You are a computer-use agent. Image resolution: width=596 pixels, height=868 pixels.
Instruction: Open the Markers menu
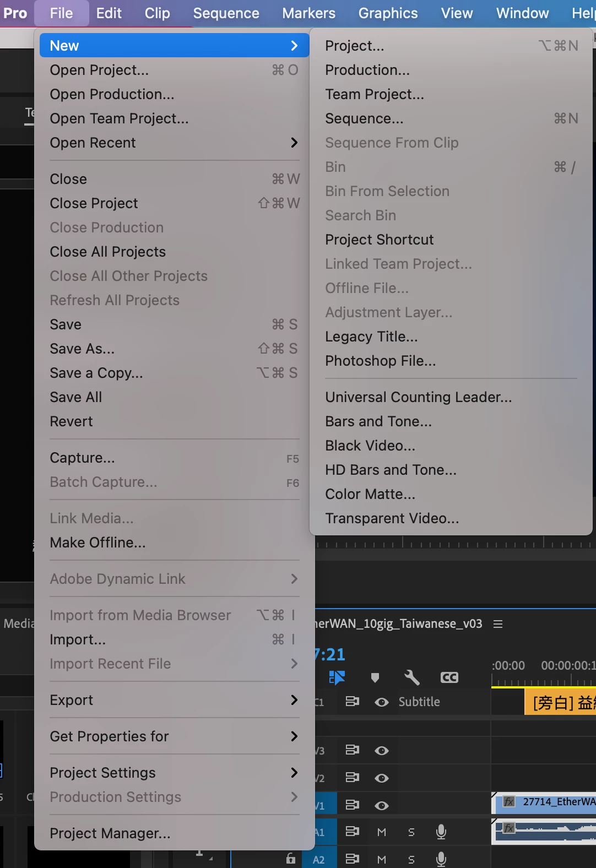pyautogui.click(x=309, y=13)
